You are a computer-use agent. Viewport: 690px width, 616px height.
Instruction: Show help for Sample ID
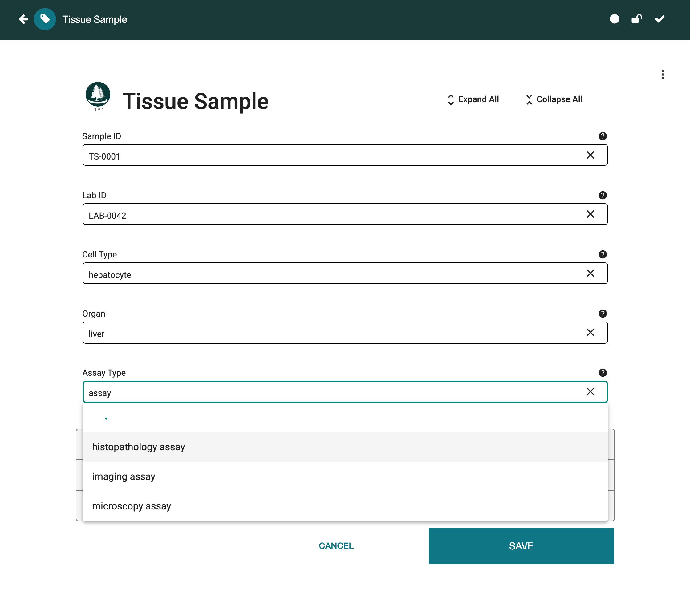(x=603, y=136)
